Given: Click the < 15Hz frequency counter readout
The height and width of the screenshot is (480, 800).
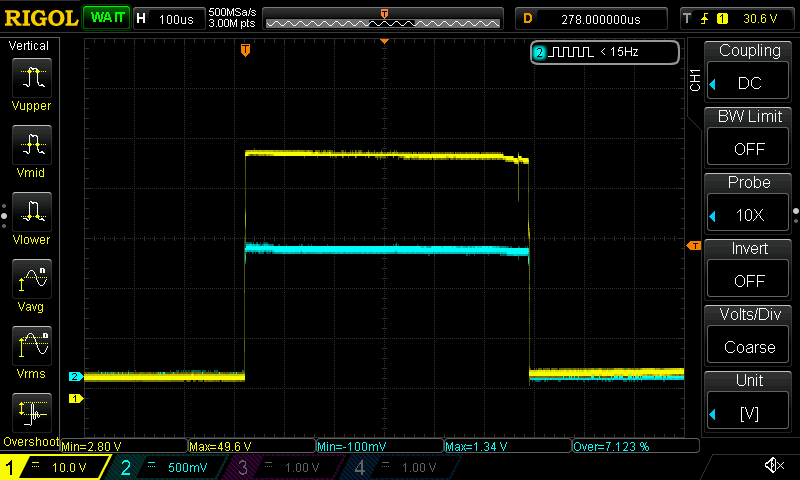Looking at the screenshot, I should pos(619,52).
